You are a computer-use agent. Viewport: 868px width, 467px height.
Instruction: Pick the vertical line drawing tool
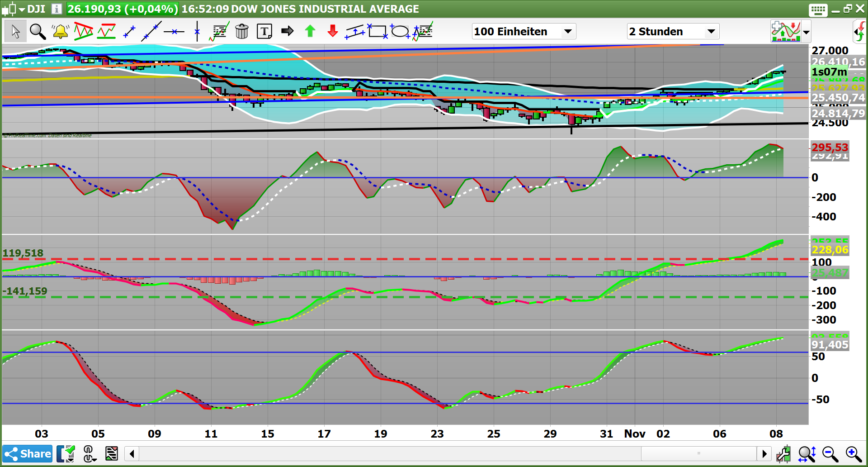(x=197, y=32)
